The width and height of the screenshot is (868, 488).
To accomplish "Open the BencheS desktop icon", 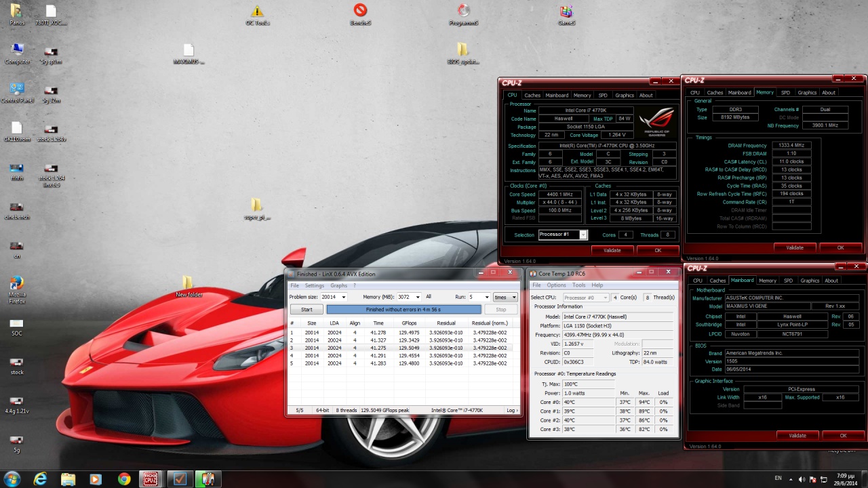I will [360, 14].
